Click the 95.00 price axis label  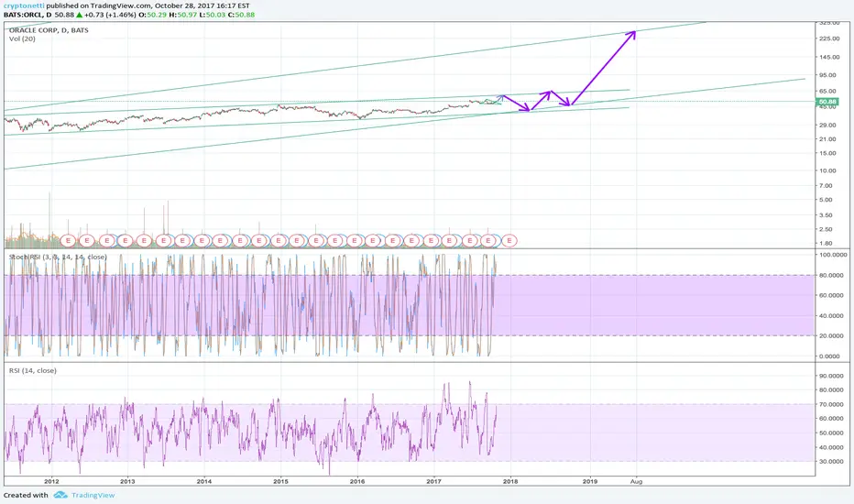click(827, 75)
